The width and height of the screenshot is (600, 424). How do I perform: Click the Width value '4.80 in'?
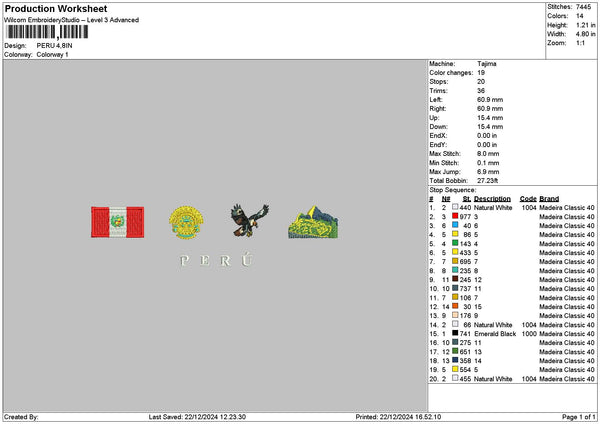(x=585, y=34)
